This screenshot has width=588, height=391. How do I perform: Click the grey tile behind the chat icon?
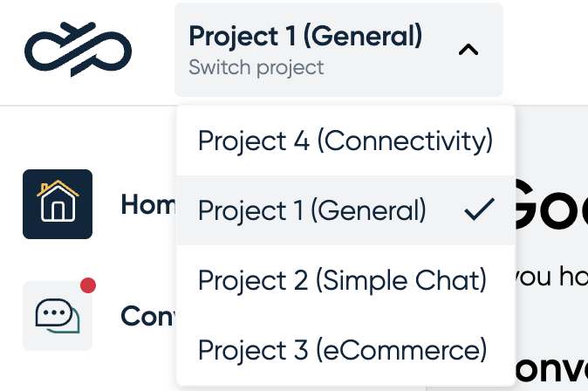pos(58,316)
